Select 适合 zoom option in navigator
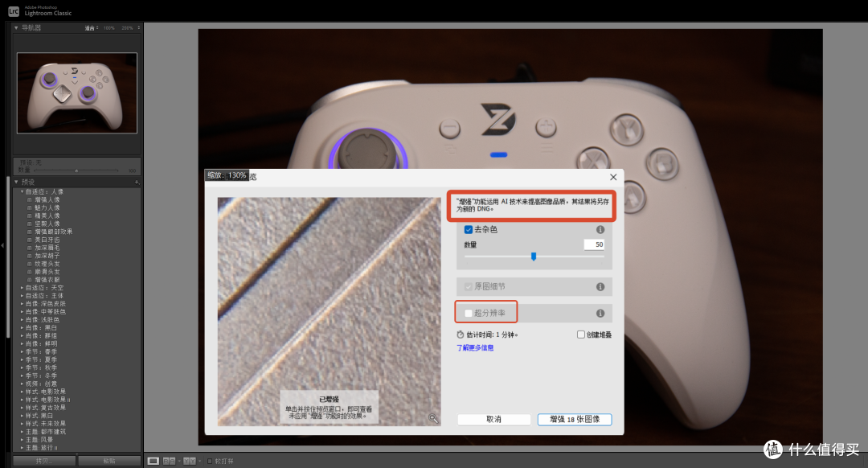The width and height of the screenshot is (868, 468). pyautogui.click(x=90, y=27)
